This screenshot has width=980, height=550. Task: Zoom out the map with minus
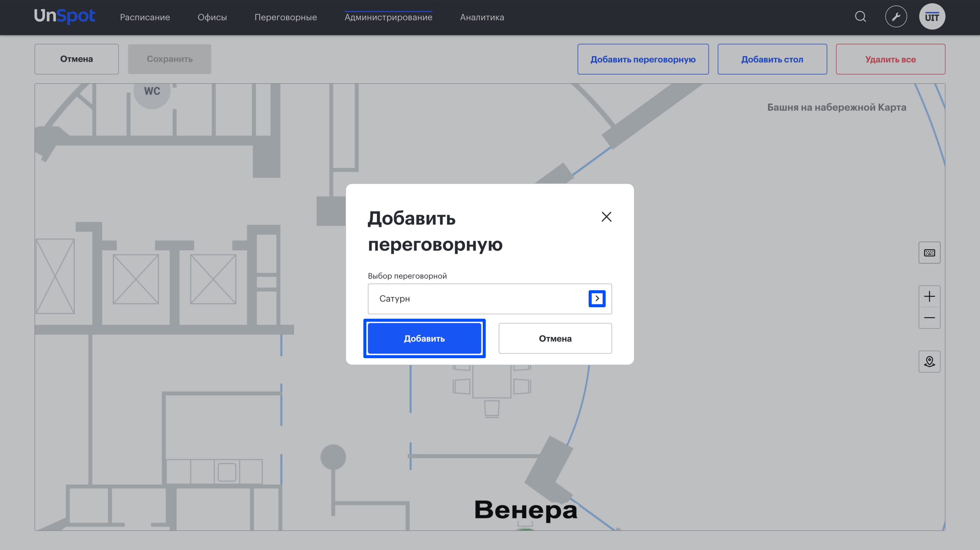929,318
